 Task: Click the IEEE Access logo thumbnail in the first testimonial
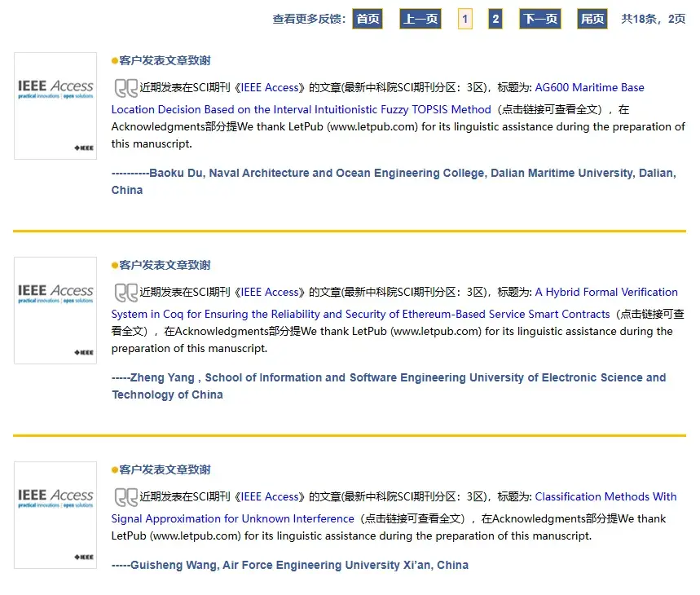[55, 106]
